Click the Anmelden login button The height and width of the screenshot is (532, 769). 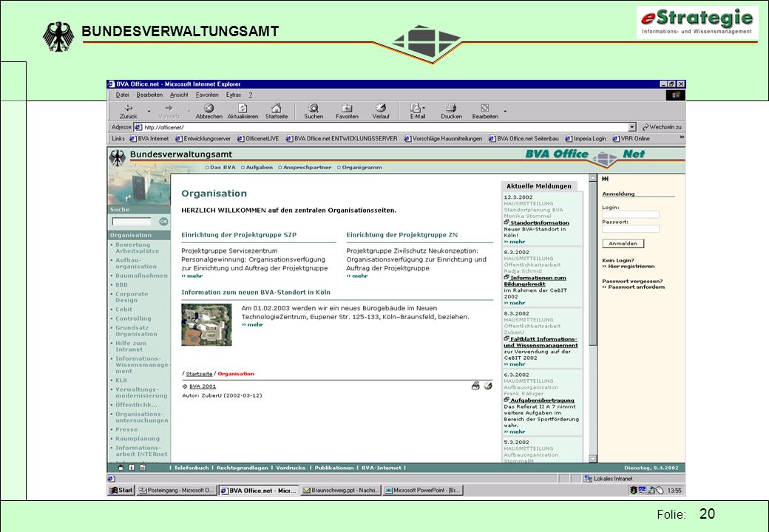pos(623,244)
